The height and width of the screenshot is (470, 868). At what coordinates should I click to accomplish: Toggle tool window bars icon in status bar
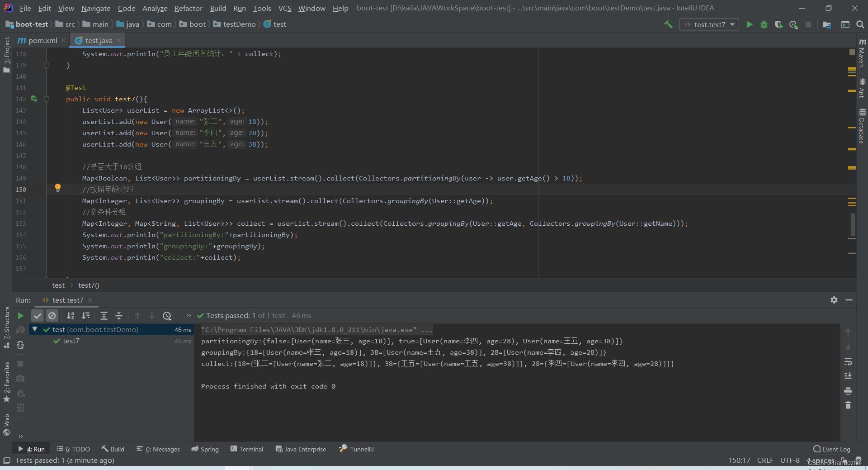pyautogui.click(x=6, y=461)
